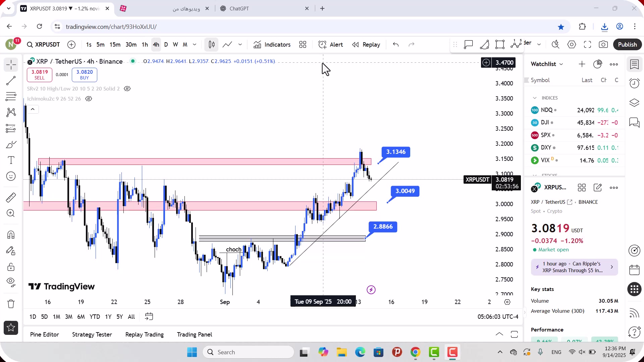The image size is (644, 362).
Task: Start bar Replay mode
Action: [366, 45]
